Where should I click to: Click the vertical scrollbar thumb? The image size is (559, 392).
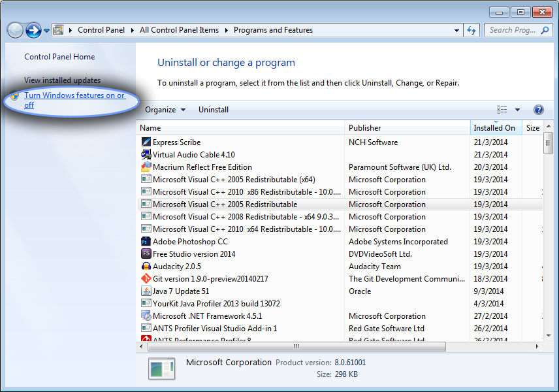(548, 143)
